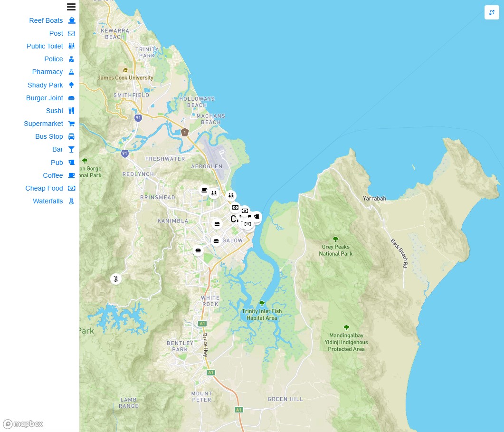Toggle fullscreen map with the top-right button

[x=492, y=12]
